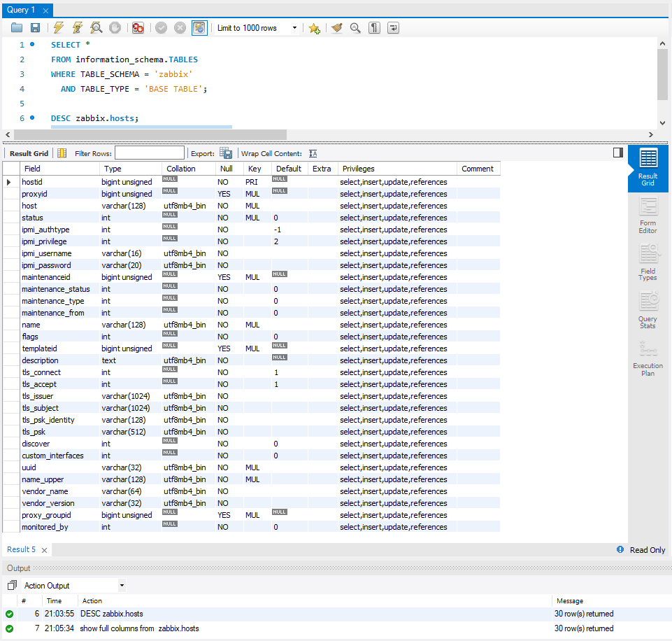
Task: Save snippet with star icon
Action: click(315, 28)
